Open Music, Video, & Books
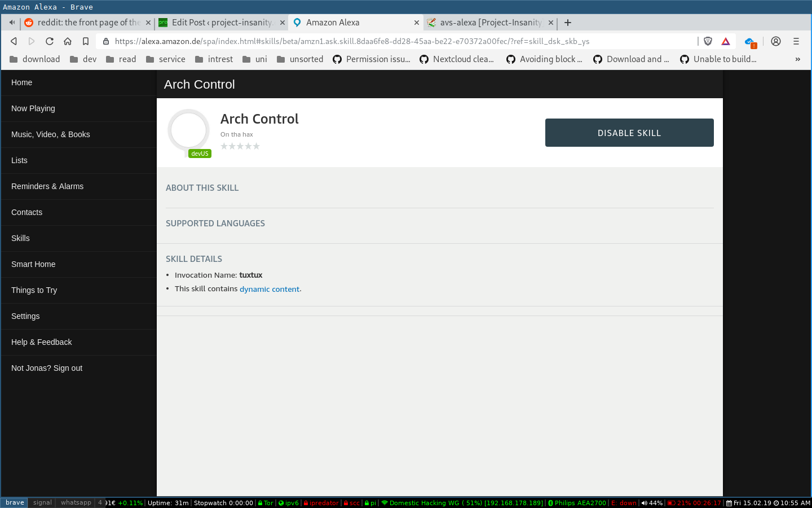Screen dimensions: 812x508 (x=78, y=134)
